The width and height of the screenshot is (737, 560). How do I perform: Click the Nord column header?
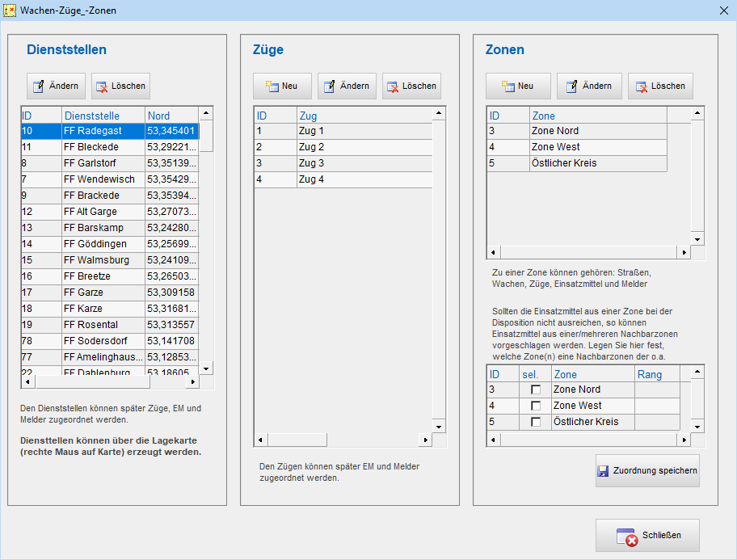click(x=170, y=116)
